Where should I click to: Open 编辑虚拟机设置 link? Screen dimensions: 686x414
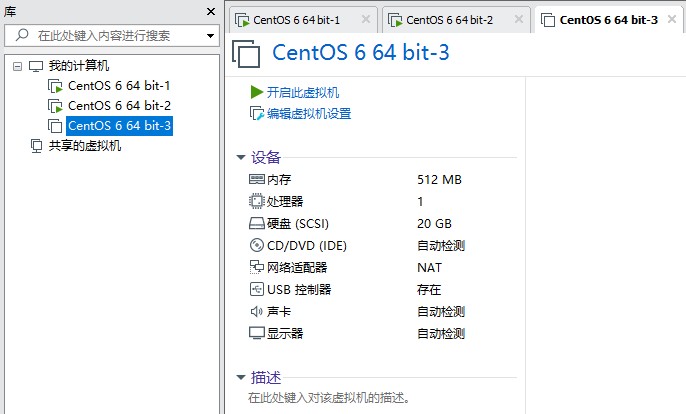(309, 114)
